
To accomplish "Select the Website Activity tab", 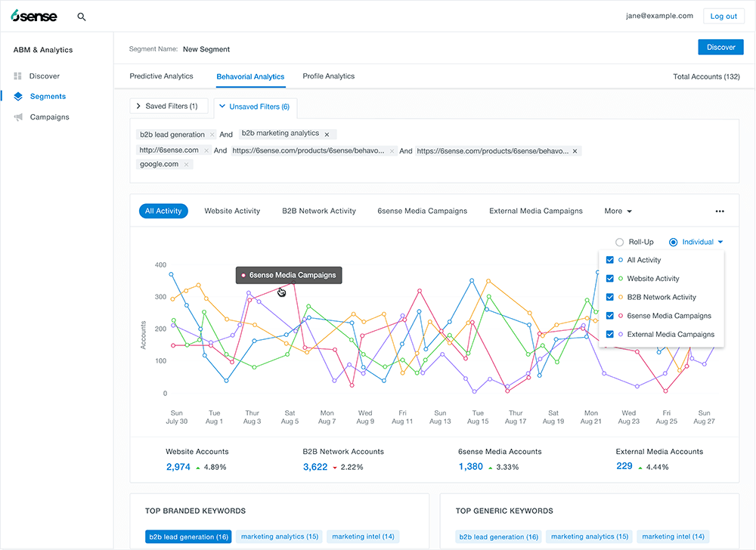I will (x=232, y=211).
